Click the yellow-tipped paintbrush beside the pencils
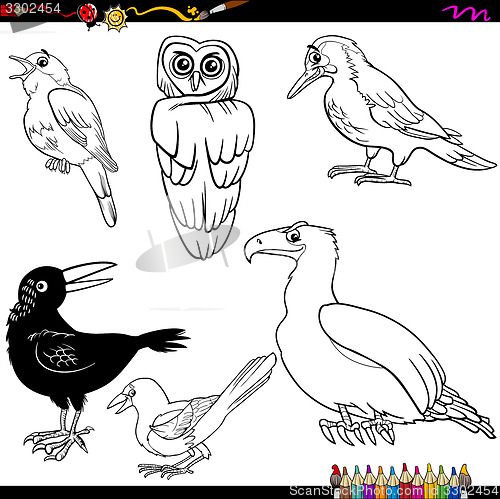The width and height of the screenshot is (500, 499). [465, 480]
